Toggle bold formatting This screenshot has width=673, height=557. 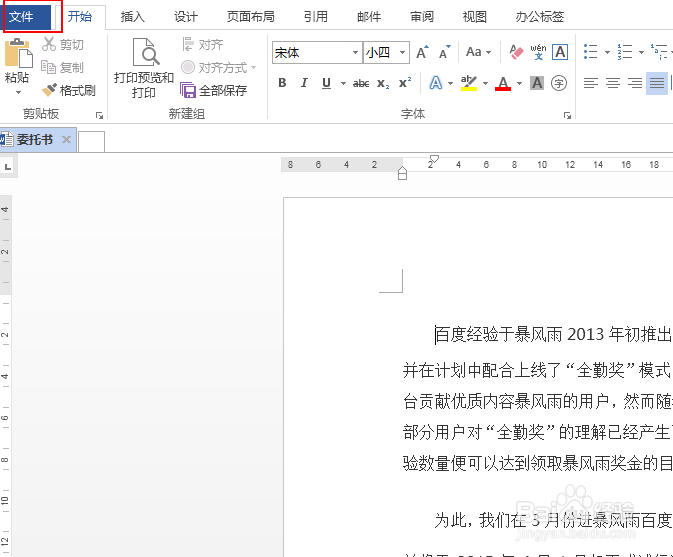(x=282, y=83)
